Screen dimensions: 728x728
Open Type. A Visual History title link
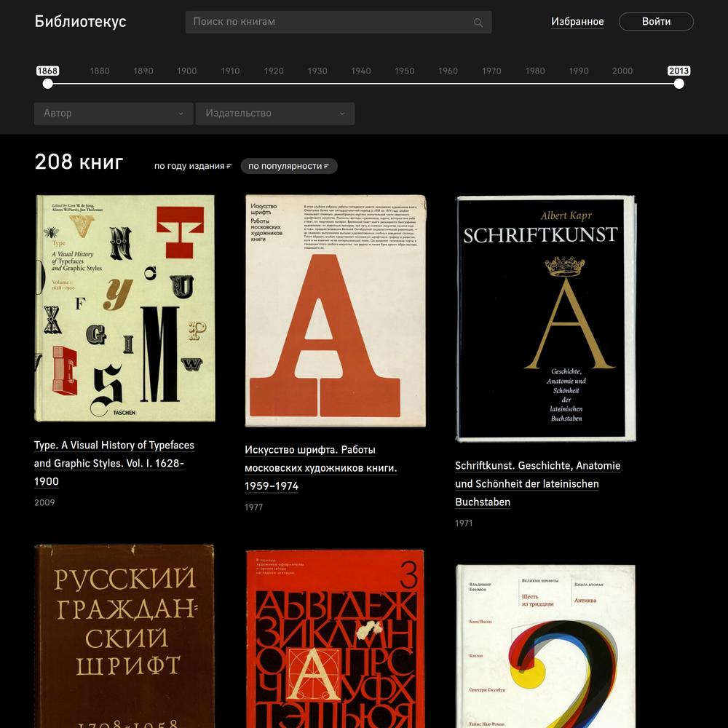pyautogui.click(x=114, y=463)
